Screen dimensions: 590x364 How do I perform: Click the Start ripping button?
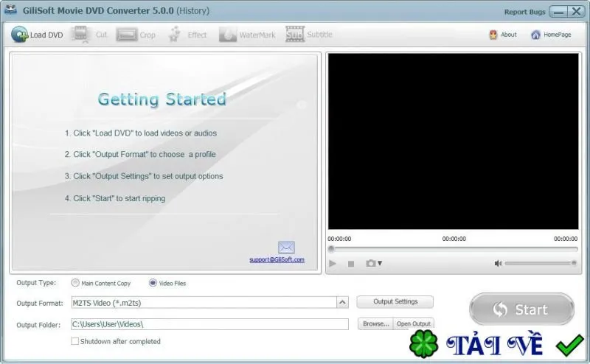pos(521,309)
